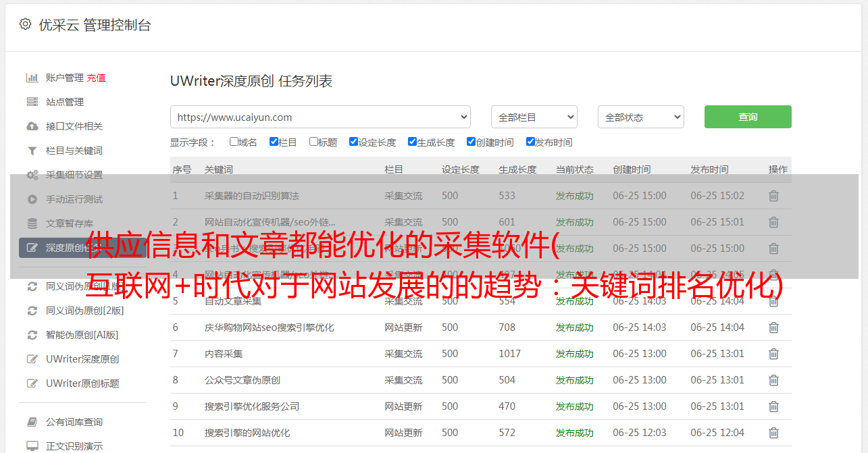Click the UWriter深度原创 任务列表 heading
This screenshot has width=868, height=453.
(x=251, y=81)
